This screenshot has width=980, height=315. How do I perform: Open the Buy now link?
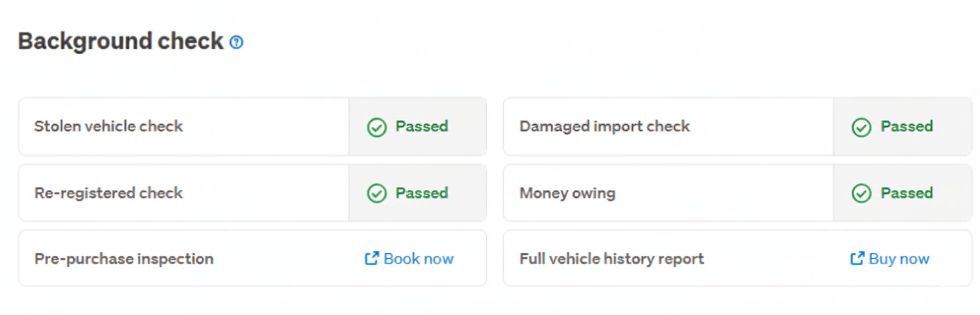pos(899,259)
